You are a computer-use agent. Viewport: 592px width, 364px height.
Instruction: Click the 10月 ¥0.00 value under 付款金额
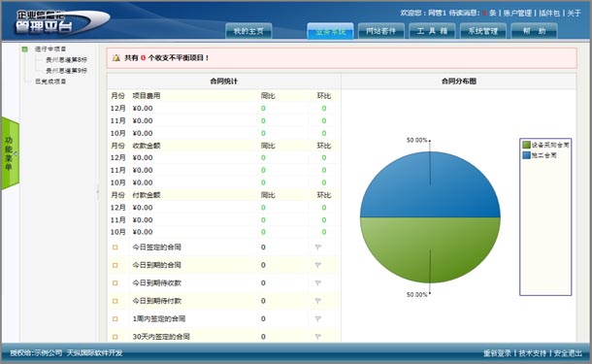pyautogui.click(x=143, y=232)
